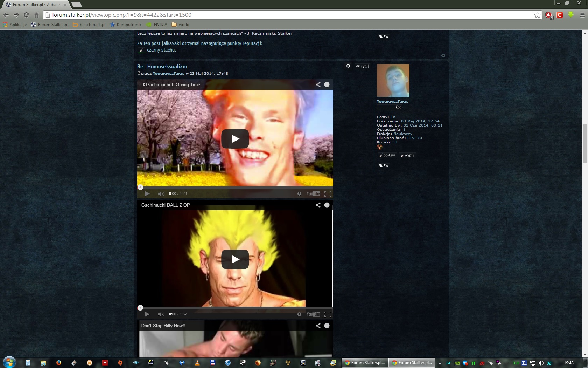Open Spring Time video on YouTube via logo
This screenshot has height=368, width=588.
(313, 193)
